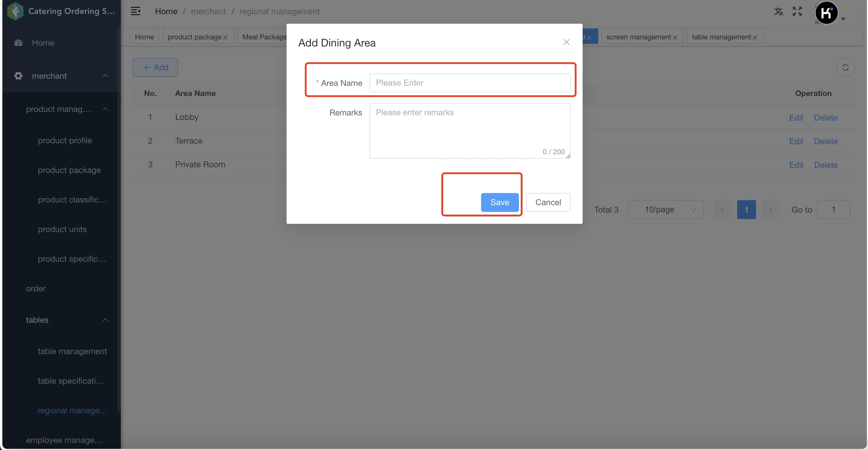The image size is (868, 450).
Task: Click the refresh icon button
Action: click(845, 68)
